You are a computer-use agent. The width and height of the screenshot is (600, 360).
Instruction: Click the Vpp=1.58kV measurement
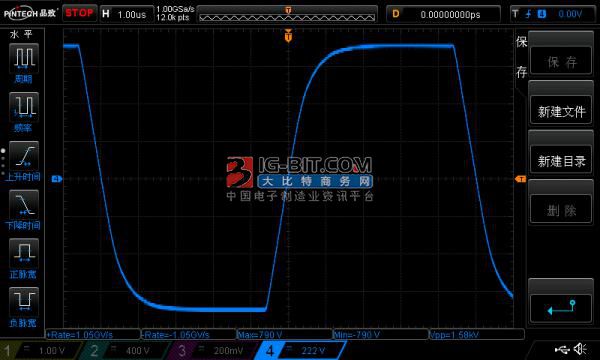(476, 335)
